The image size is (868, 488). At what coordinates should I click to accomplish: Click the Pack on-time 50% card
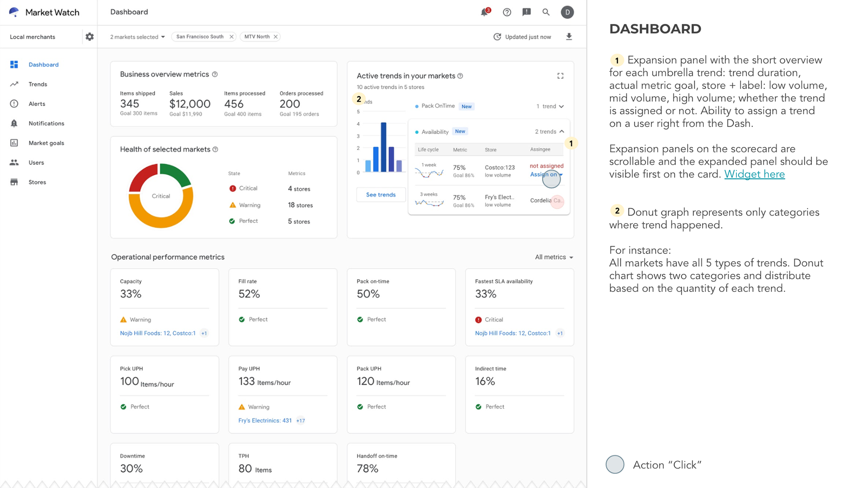(401, 307)
